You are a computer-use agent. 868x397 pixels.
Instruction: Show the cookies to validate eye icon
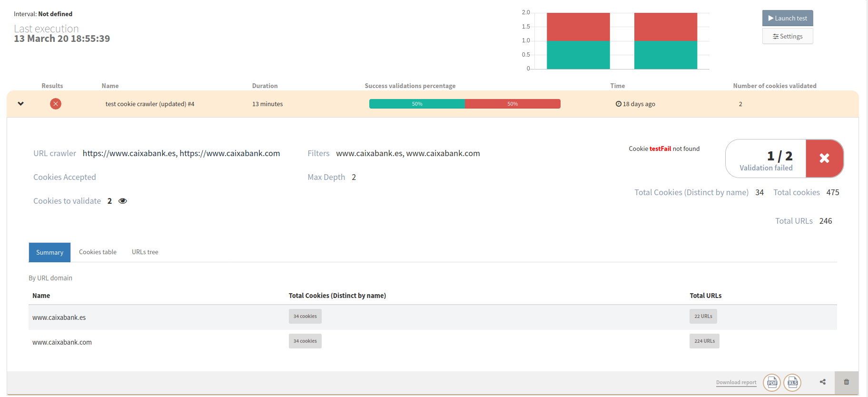pyautogui.click(x=123, y=201)
